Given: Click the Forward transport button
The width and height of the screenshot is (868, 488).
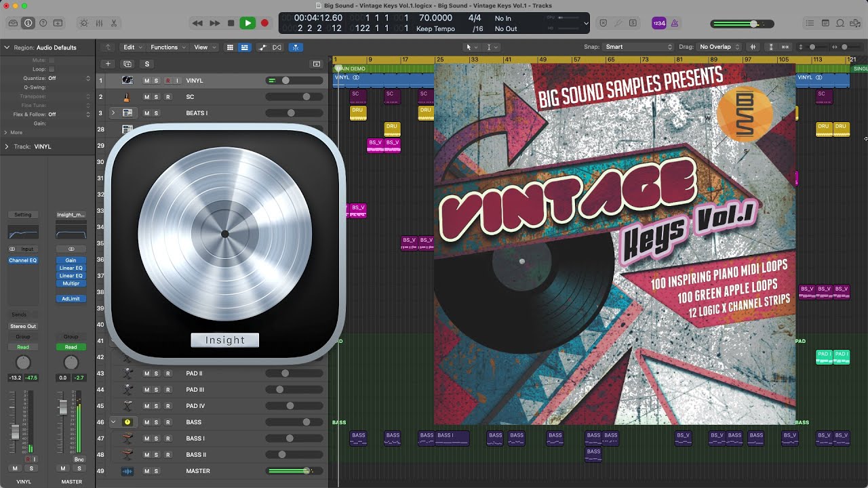Looking at the screenshot, I should (214, 23).
